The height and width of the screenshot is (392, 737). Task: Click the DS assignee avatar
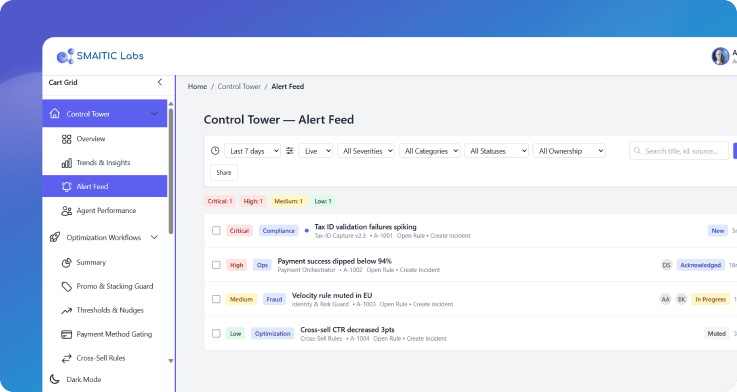point(666,265)
